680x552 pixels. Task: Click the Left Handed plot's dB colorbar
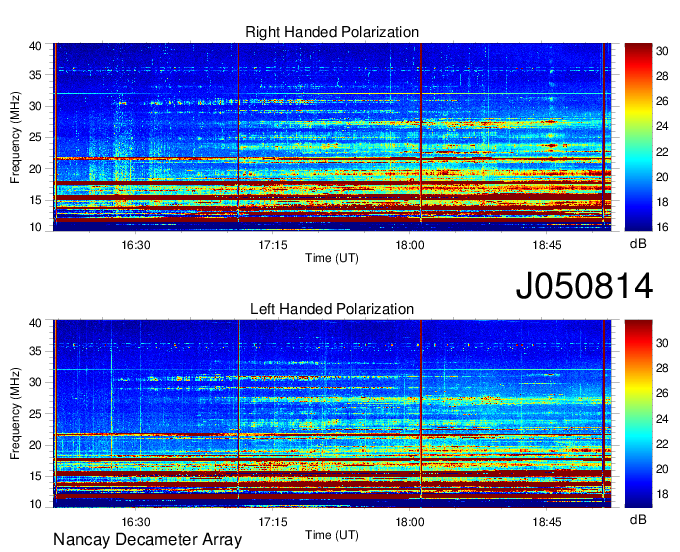638,414
